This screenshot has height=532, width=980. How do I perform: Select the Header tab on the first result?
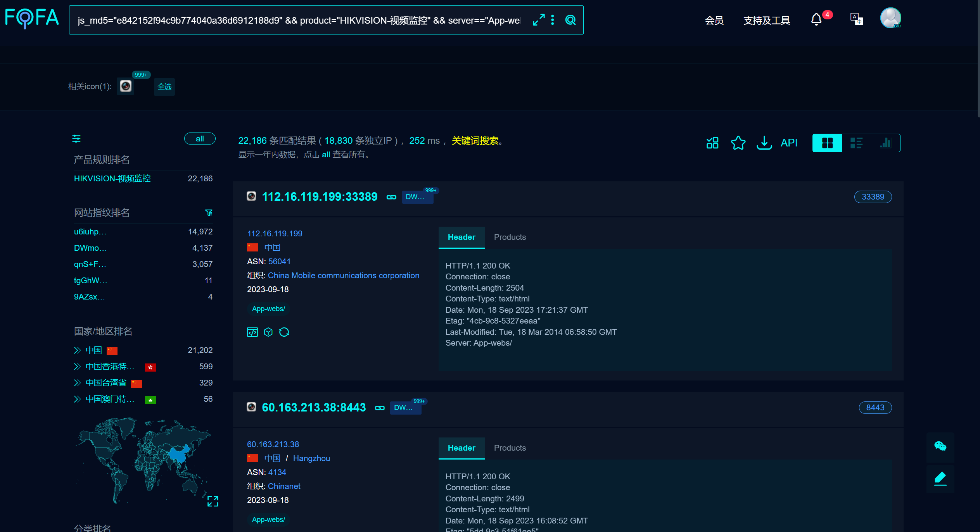(x=461, y=237)
